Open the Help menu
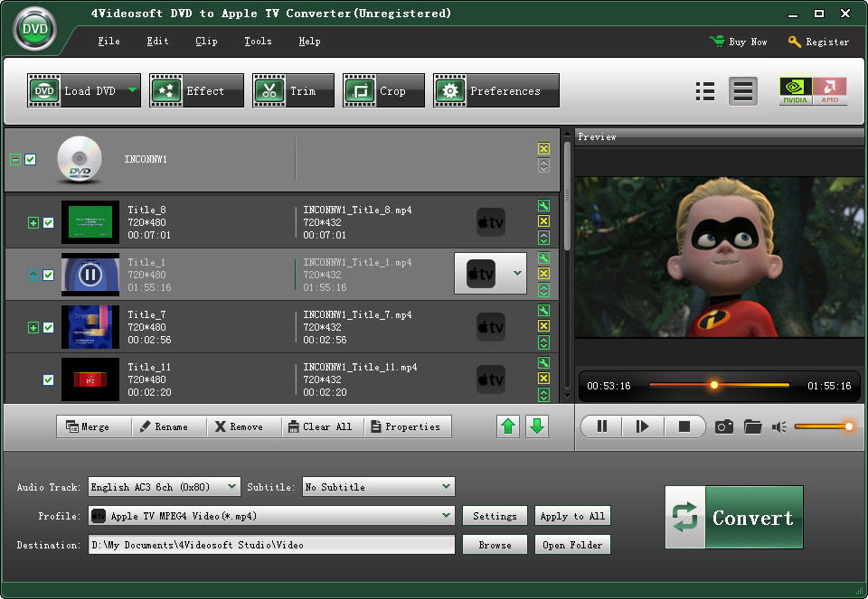The height and width of the screenshot is (599, 868). pyautogui.click(x=309, y=41)
